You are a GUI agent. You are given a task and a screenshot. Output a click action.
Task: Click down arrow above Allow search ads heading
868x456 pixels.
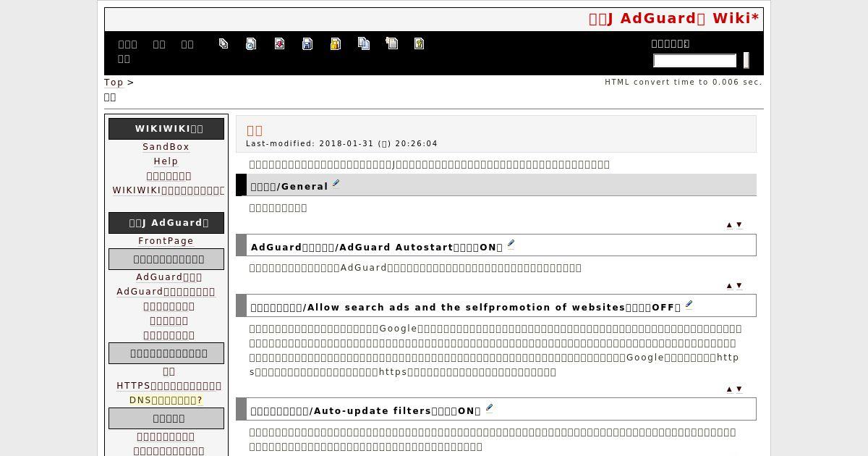739,286
